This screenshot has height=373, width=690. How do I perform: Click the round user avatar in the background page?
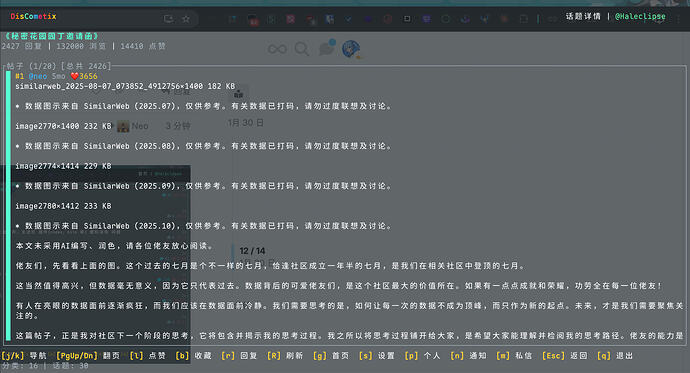click(351, 49)
